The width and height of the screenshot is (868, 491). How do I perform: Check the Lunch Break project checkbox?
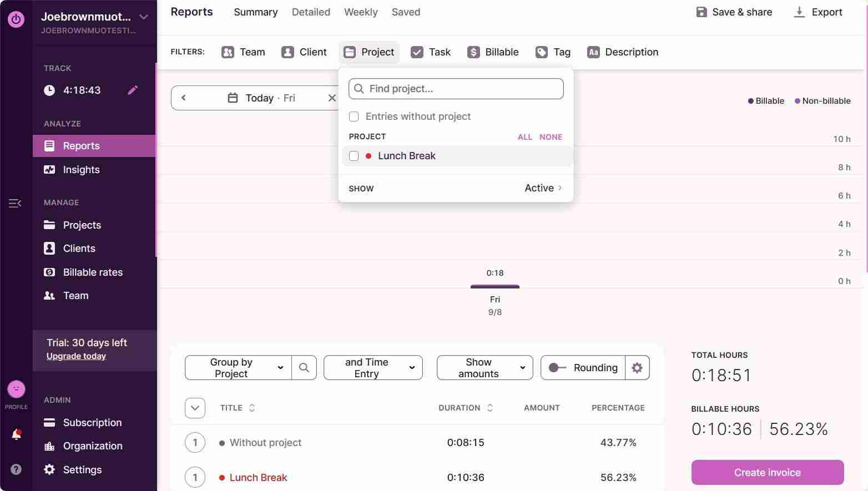(354, 156)
